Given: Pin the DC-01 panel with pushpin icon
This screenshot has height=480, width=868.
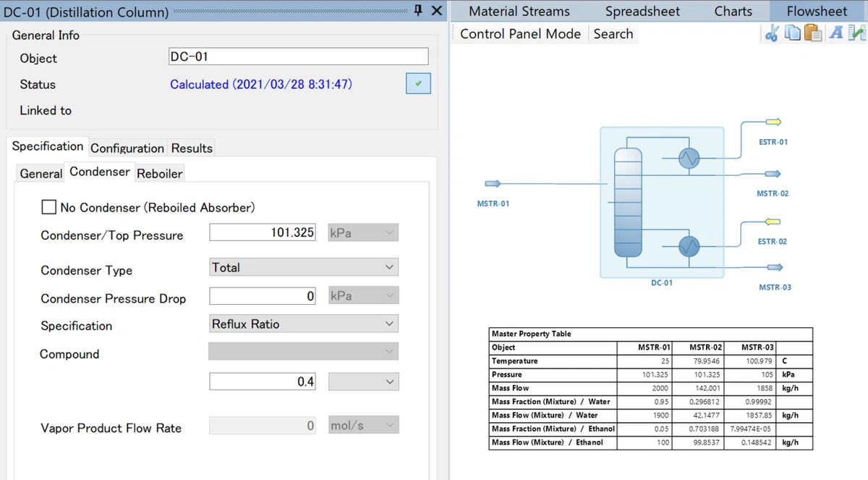Looking at the screenshot, I should click(418, 11).
